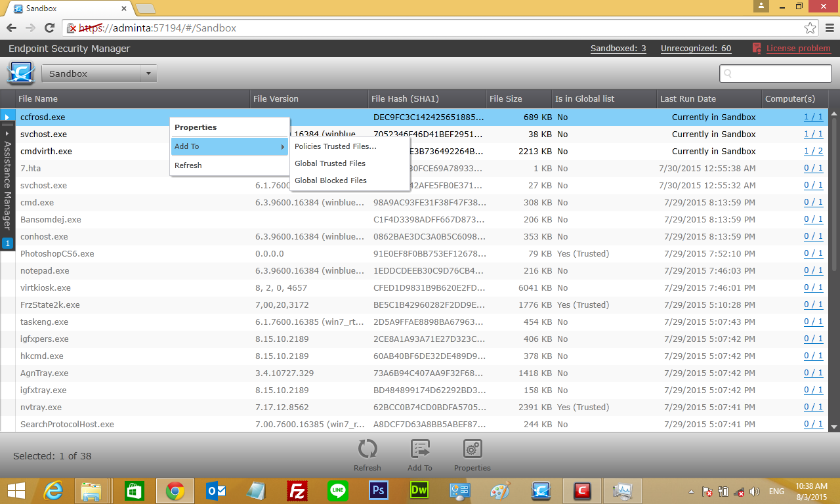
Task: Open Outlook from the taskbar
Action: tap(216, 491)
